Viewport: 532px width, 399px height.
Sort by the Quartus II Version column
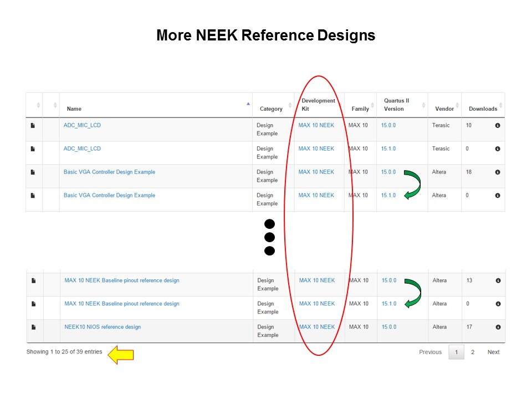(396, 105)
